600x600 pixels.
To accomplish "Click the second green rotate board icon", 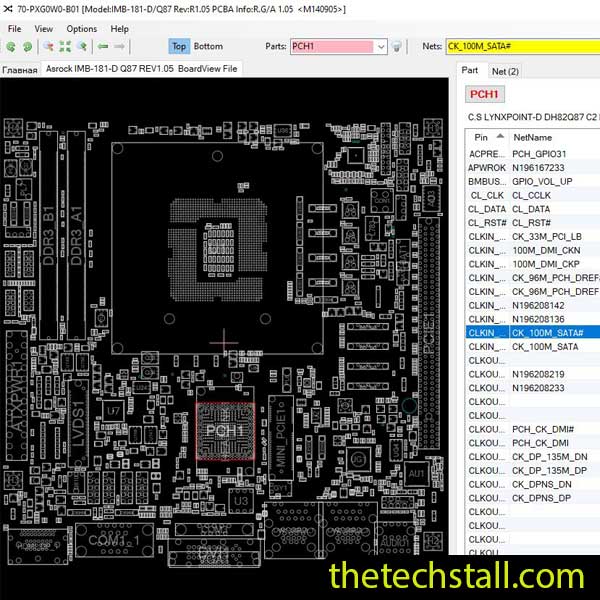I will point(28,46).
